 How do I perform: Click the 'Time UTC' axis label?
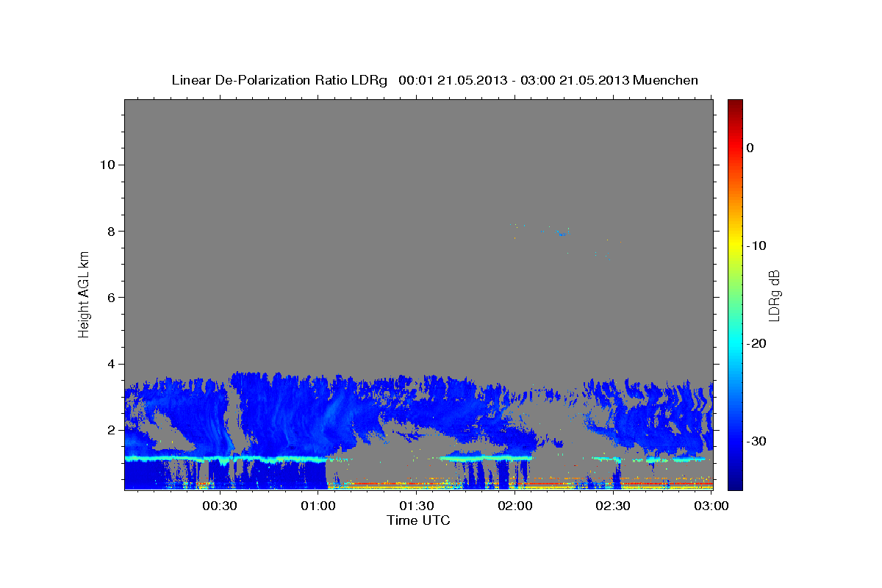pyautogui.click(x=418, y=520)
